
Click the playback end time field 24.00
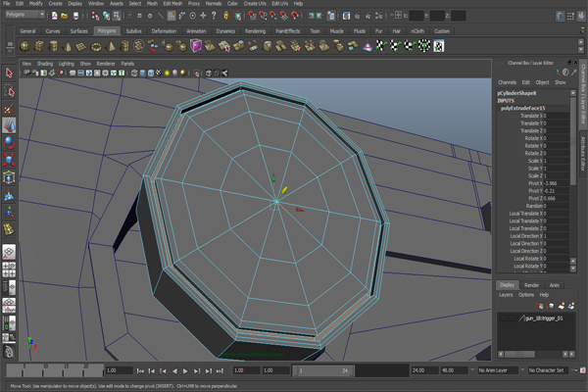click(x=425, y=370)
